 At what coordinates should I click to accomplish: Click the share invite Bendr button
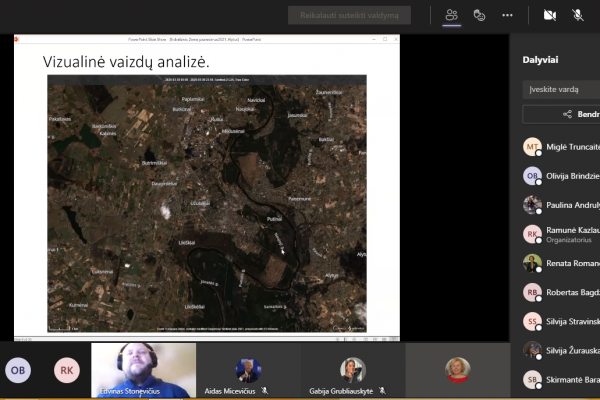point(561,114)
